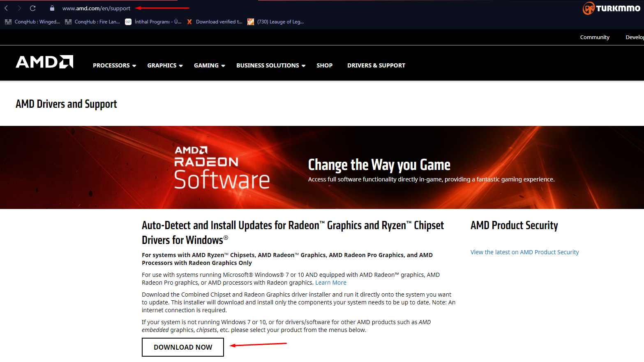
Task: Click the AMD Radeon Software banner logo
Action: (x=222, y=167)
